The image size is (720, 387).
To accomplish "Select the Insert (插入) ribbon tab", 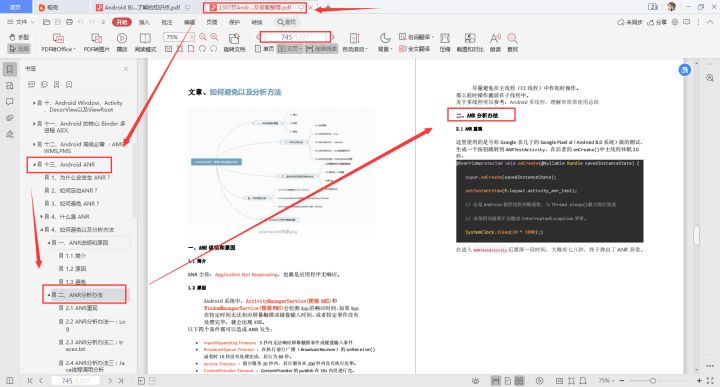I will (x=144, y=22).
